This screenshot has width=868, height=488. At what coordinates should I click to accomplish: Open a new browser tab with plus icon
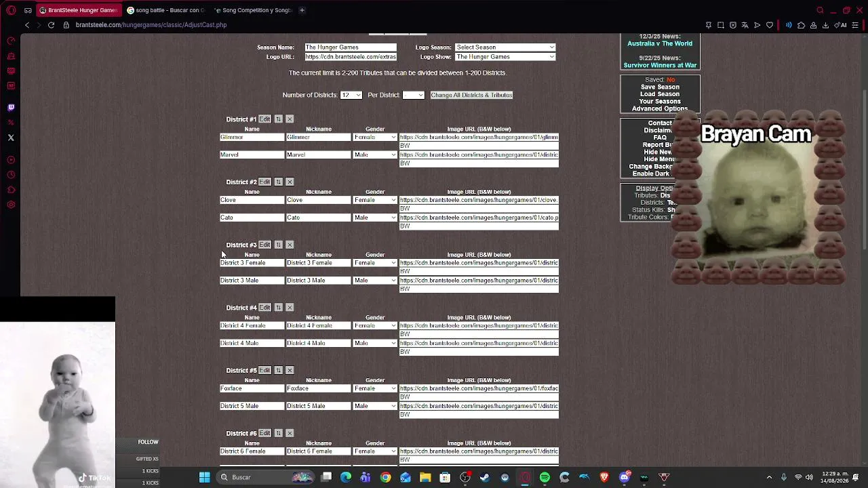[x=302, y=10]
